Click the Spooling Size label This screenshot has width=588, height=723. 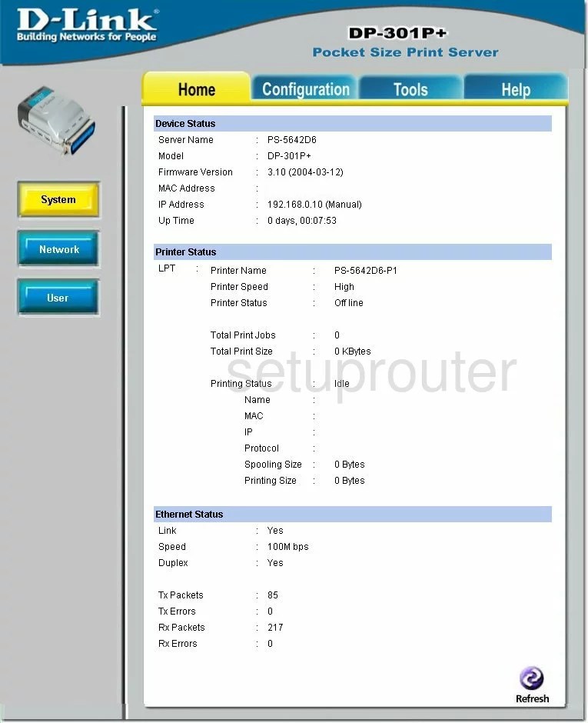click(x=273, y=465)
